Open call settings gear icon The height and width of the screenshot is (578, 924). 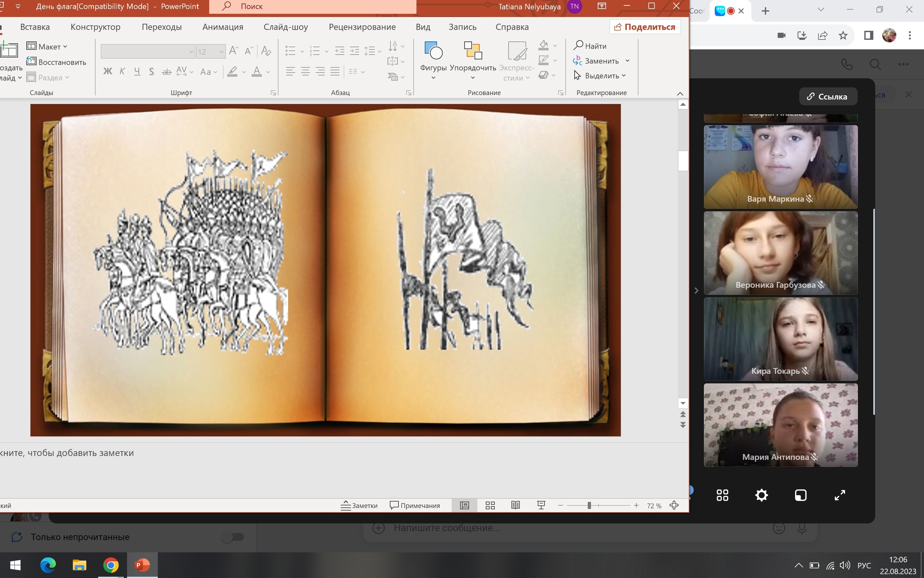(x=761, y=495)
